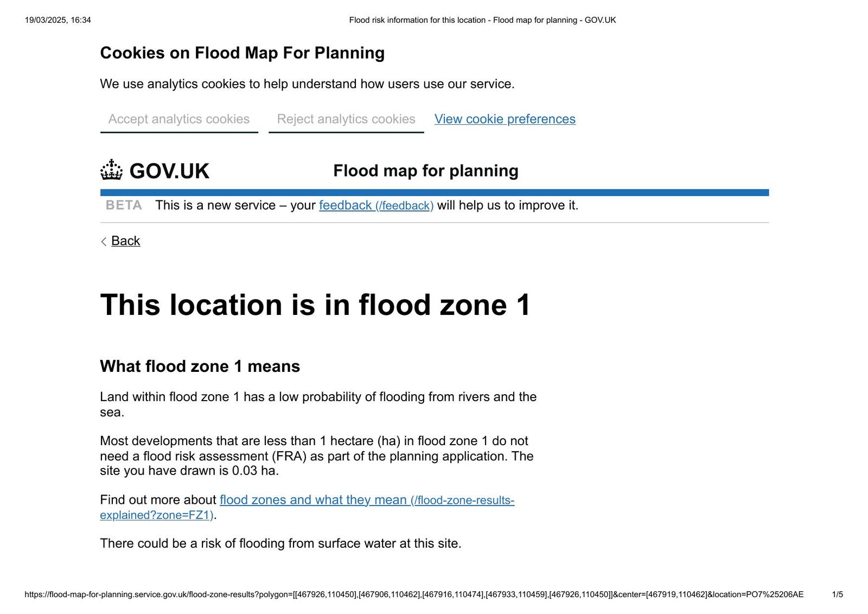
Task: Click the blue header divider bar
Action: click(434, 193)
